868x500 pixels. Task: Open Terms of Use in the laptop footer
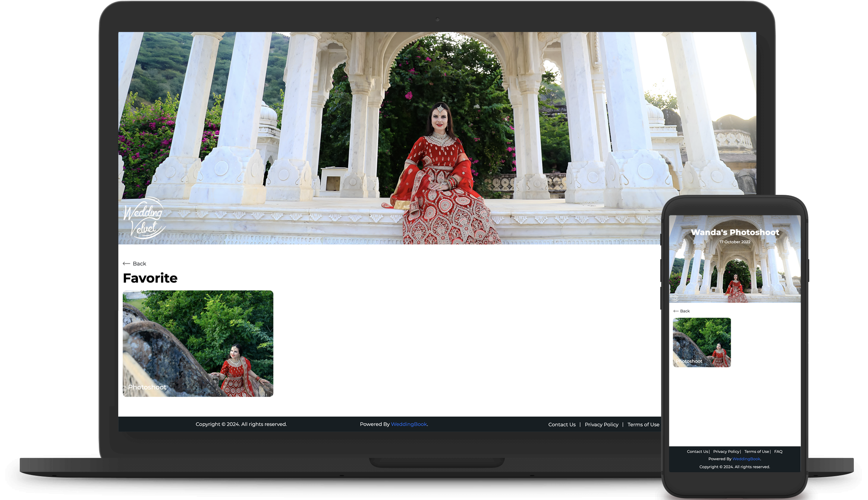pyautogui.click(x=643, y=424)
